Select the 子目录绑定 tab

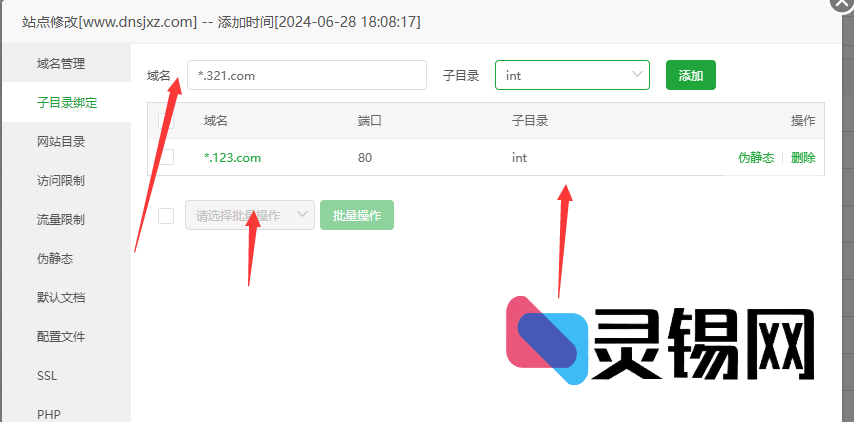[66, 102]
